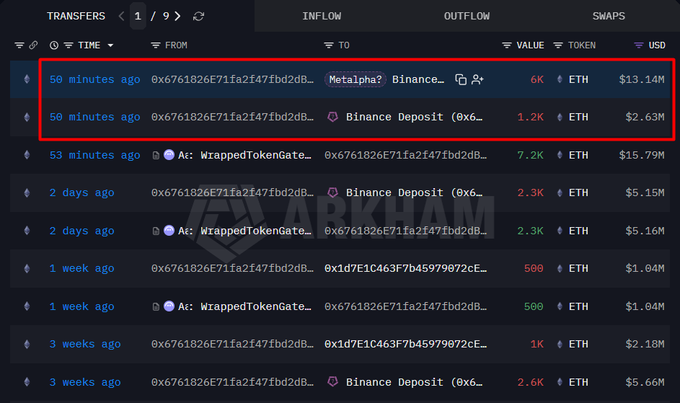The width and height of the screenshot is (680, 403).
Task: Click Aave icon in the $15.79M row
Action: (169, 154)
